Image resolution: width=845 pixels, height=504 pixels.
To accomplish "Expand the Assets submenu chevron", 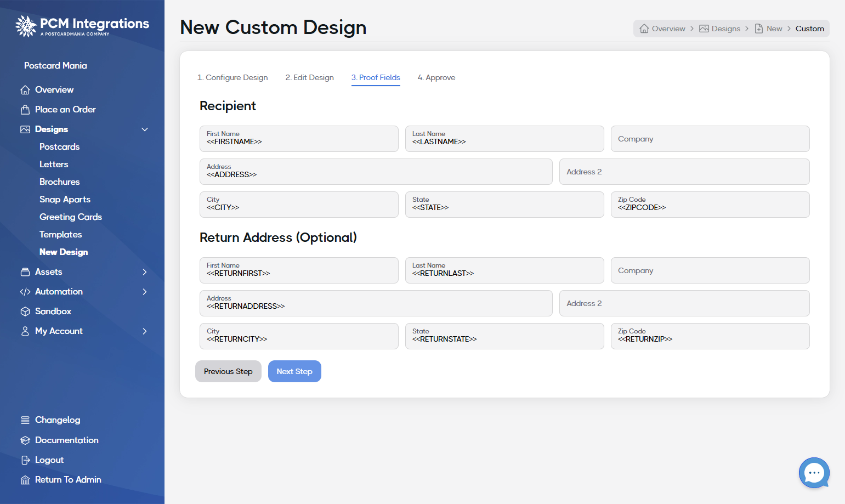I will click(x=145, y=272).
